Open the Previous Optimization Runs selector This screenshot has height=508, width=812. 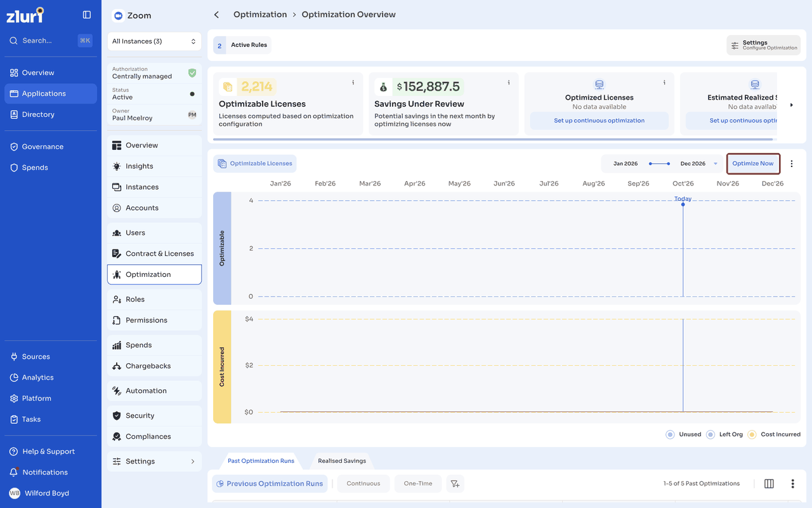[x=270, y=484]
